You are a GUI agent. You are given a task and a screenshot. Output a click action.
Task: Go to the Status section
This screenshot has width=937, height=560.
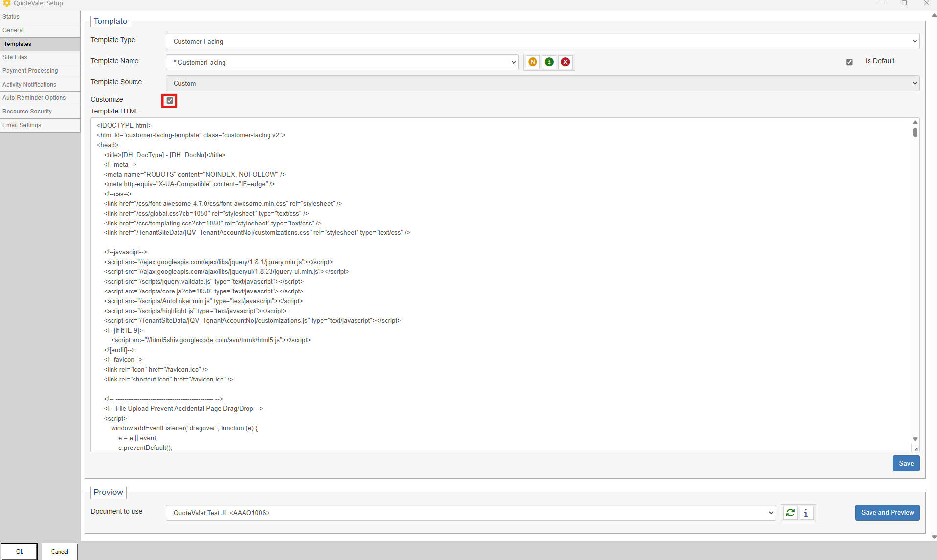click(x=40, y=17)
